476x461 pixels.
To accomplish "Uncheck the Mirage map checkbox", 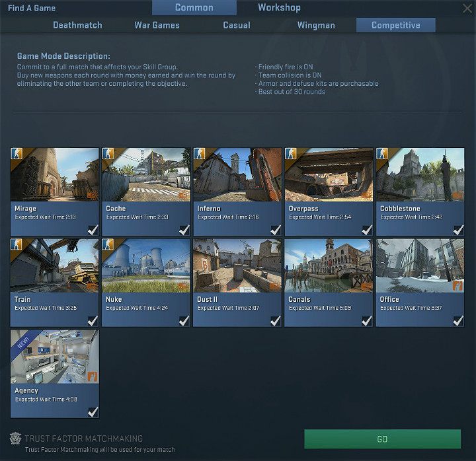I will click(93, 230).
